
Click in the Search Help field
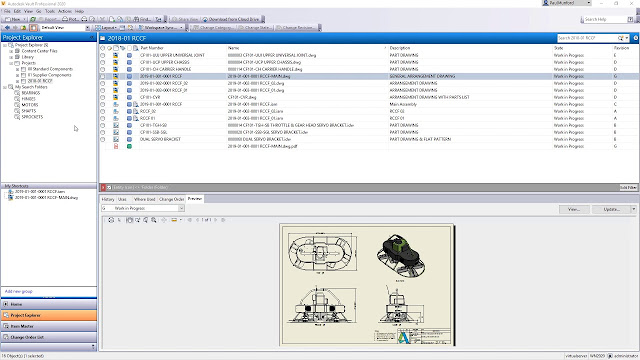[x=604, y=19]
